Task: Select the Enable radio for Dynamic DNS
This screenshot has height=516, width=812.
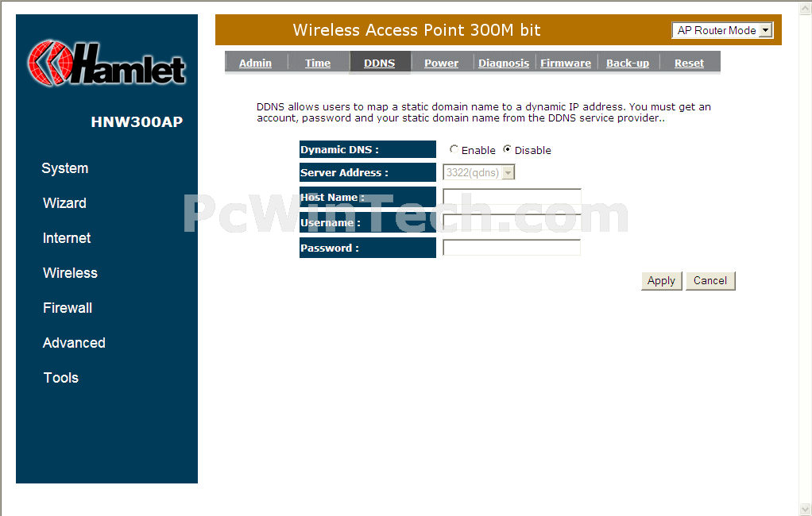Action: pyautogui.click(x=454, y=149)
